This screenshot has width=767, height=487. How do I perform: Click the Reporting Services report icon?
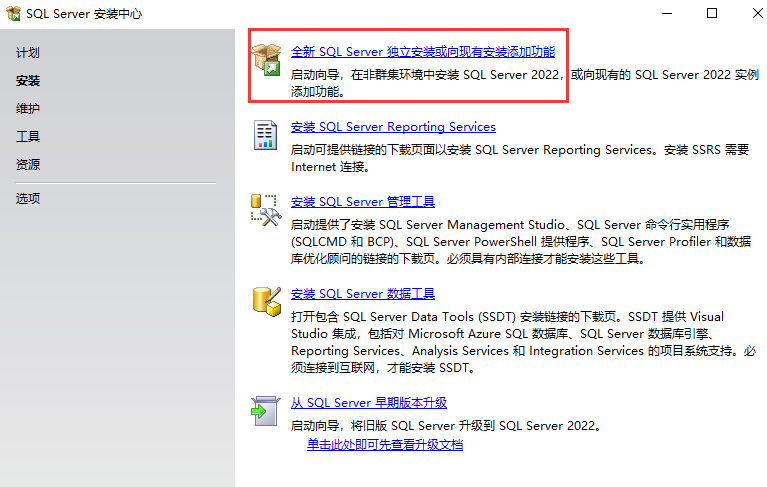point(265,135)
